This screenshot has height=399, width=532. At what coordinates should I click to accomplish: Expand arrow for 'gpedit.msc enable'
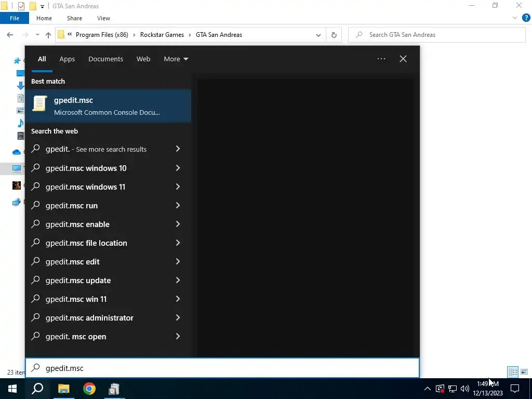click(x=178, y=224)
